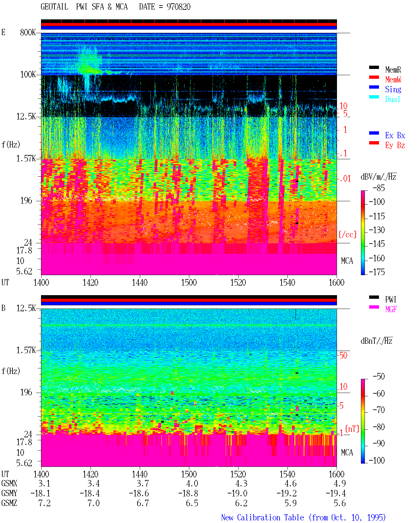Click the '800K' frequency axis label
This screenshot has width=420, height=523.
(x=28, y=33)
